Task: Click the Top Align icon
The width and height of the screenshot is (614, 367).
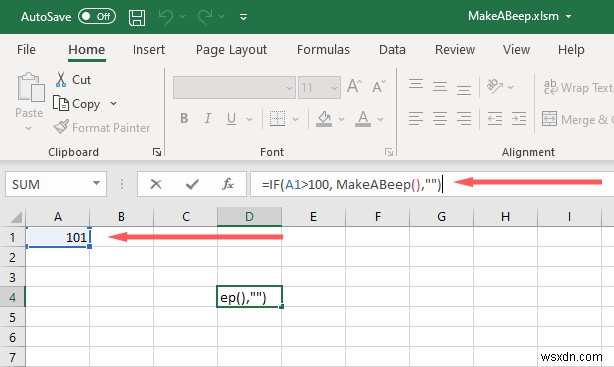Action: (x=416, y=84)
